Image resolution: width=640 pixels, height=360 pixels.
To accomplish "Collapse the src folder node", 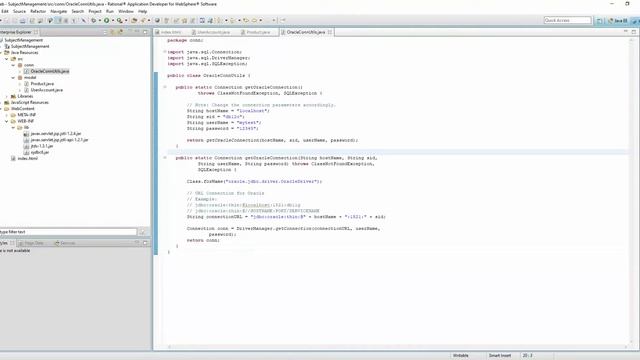I will click(7, 59).
